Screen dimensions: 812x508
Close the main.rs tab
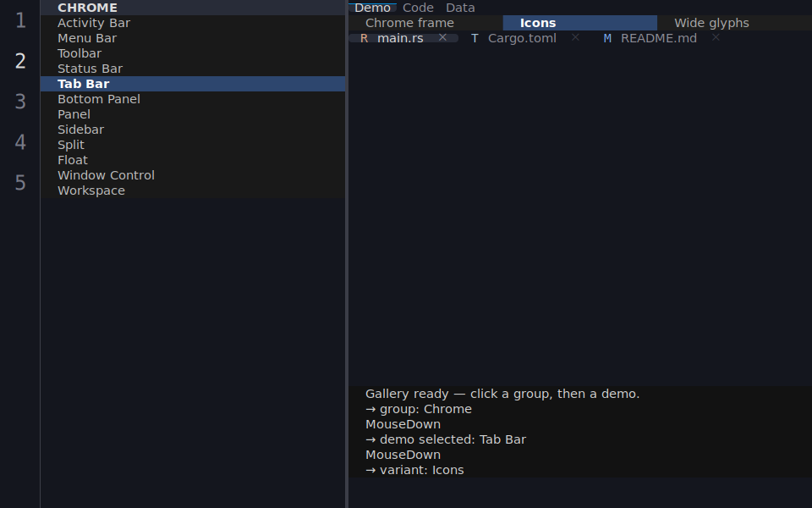[442, 37]
